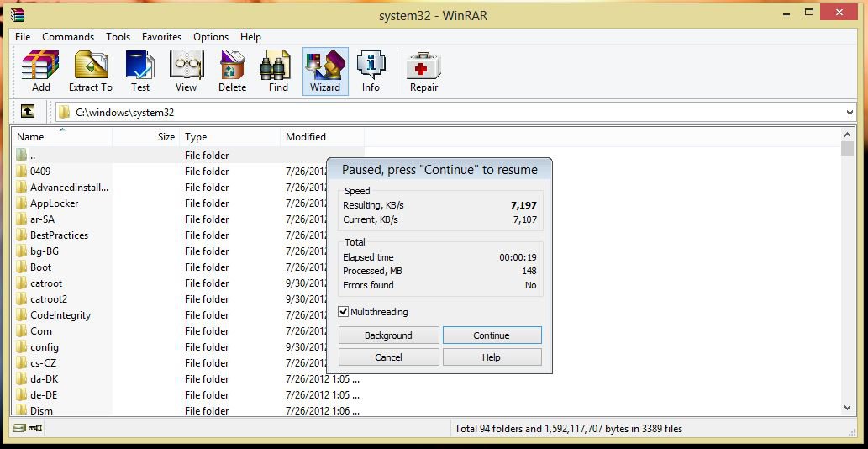Viewport: 868px width, 449px height.
Task: Sort by the Size column header
Action: pos(145,137)
